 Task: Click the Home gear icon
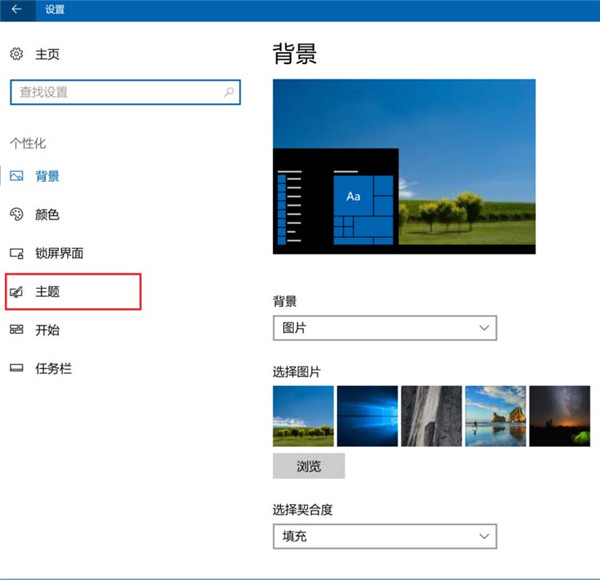16,54
